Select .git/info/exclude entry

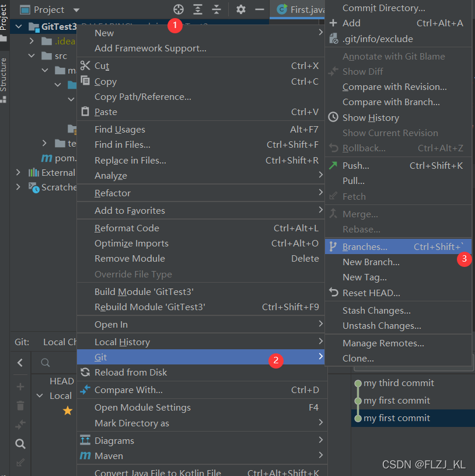click(398, 39)
